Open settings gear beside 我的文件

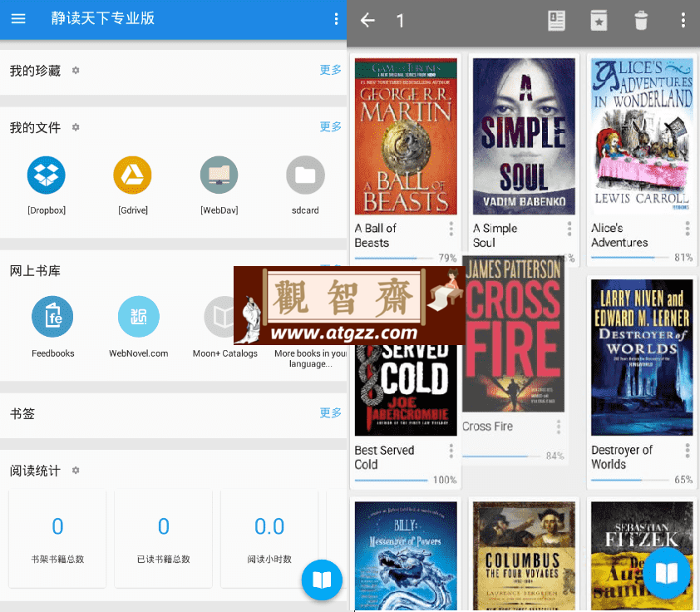pyautogui.click(x=76, y=127)
